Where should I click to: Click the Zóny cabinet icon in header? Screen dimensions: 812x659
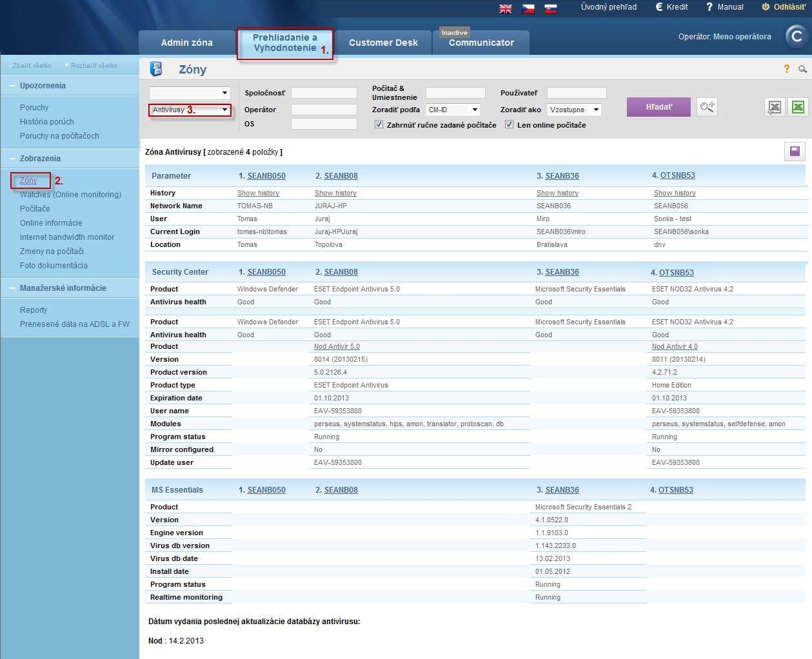(156, 69)
